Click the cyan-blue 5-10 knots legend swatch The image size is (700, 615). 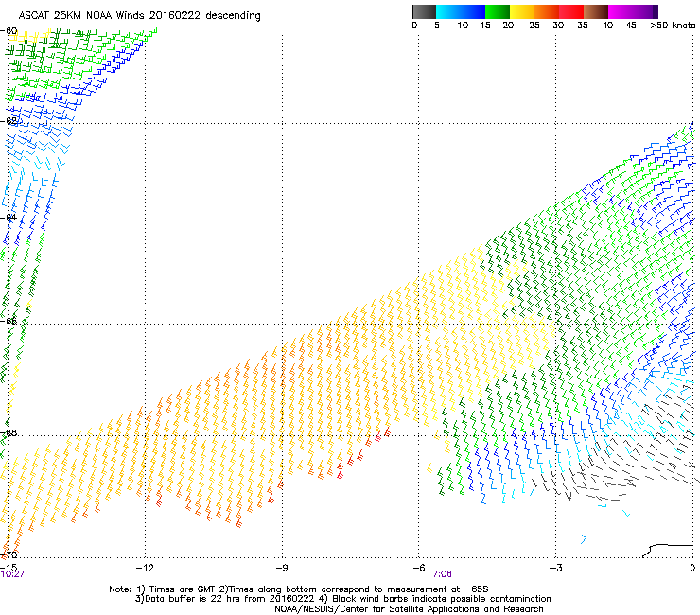pos(448,11)
